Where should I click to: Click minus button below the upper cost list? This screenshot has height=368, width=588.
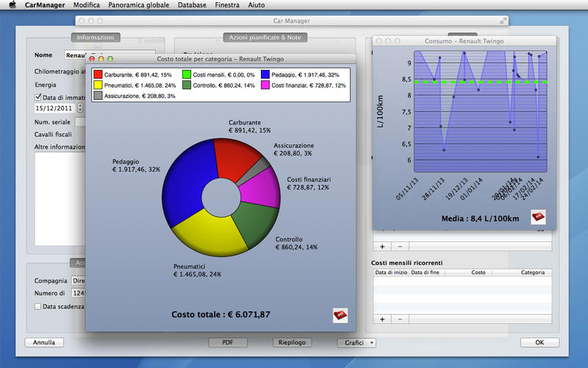[400, 246]
